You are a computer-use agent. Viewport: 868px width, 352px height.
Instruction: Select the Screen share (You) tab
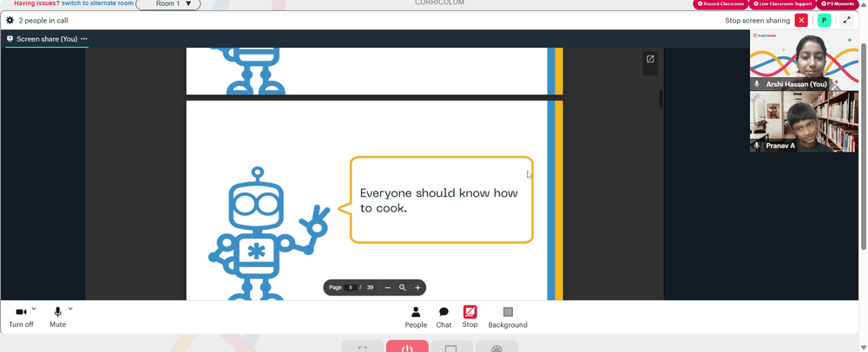pos(47,39)
